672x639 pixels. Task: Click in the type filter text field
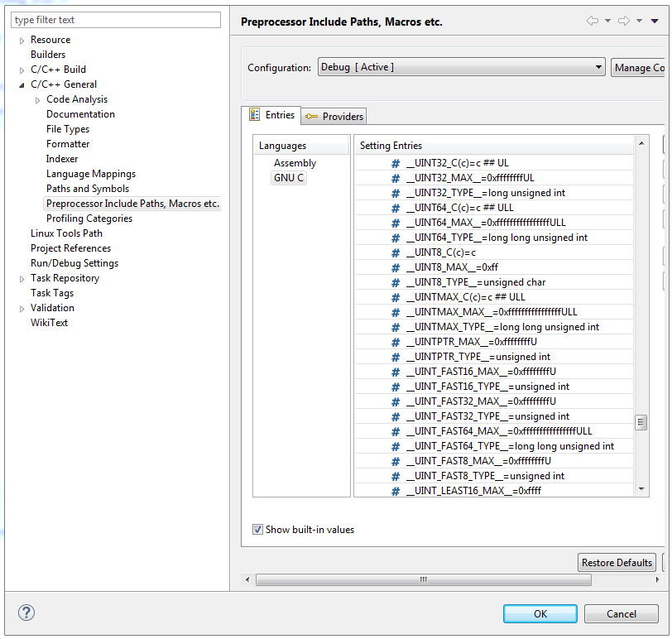pyautogui.click(x=116, y=20)
